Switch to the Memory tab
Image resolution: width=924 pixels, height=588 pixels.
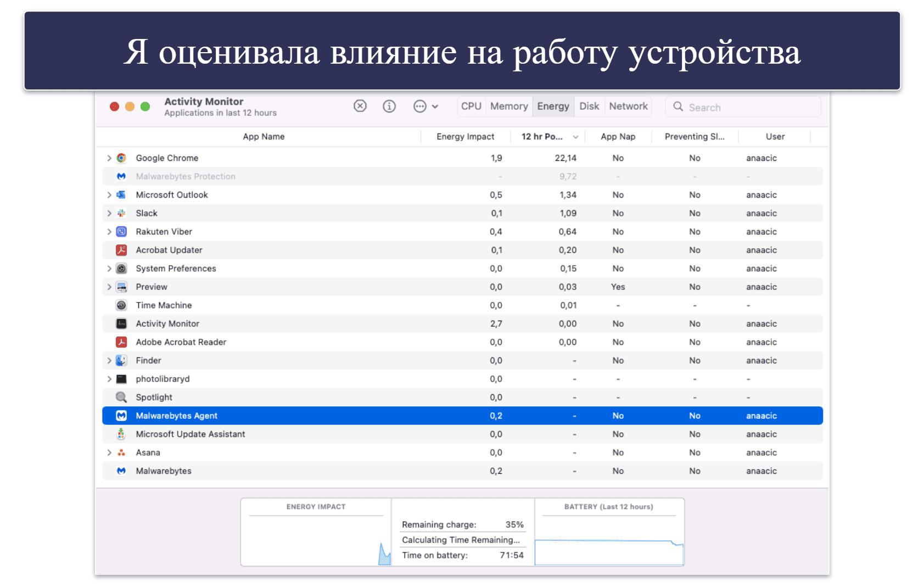(x=509, y=107)
